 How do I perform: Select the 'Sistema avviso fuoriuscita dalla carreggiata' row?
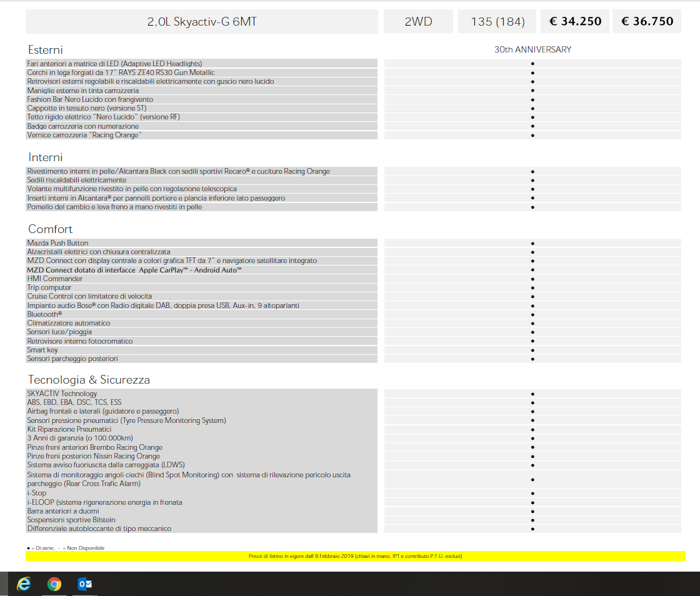point(201,465)
